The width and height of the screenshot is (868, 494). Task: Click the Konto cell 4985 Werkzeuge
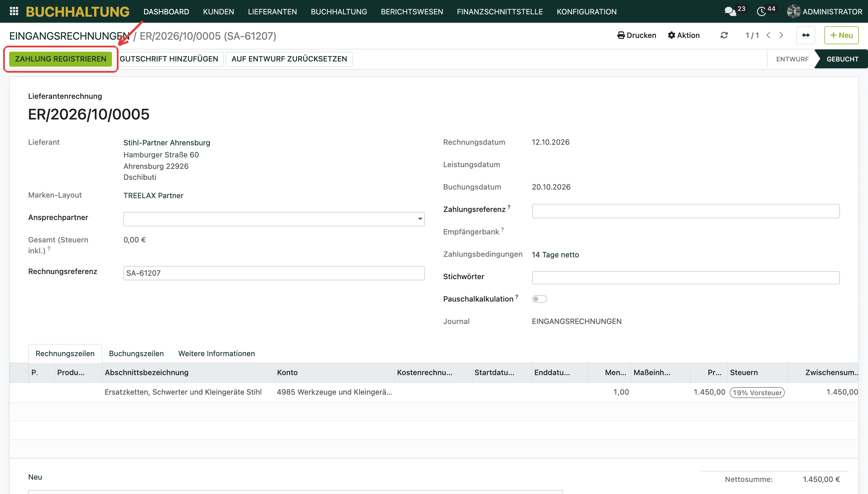(x=334, y=392)
